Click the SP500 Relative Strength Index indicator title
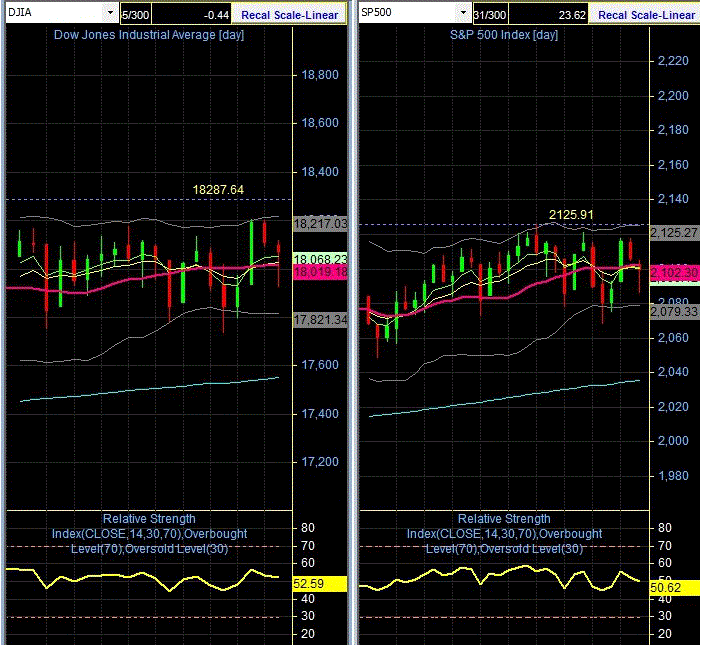This screenshot has width=707, height=645. click(x=504, y=534)
